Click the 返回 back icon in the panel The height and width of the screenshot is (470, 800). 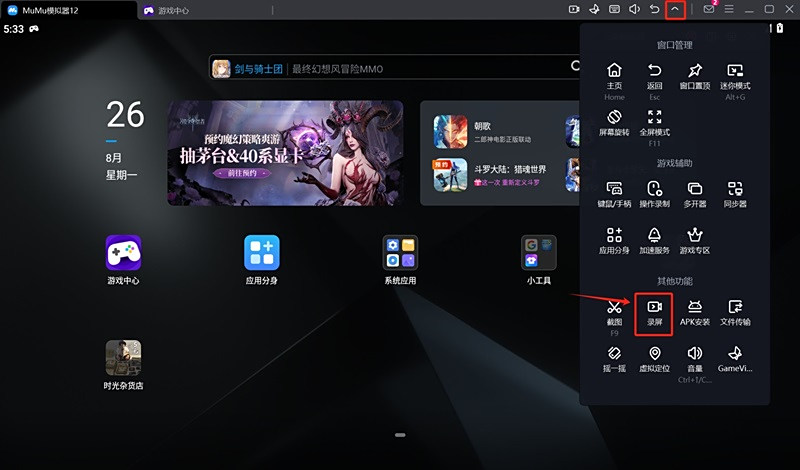pos(655,70)
